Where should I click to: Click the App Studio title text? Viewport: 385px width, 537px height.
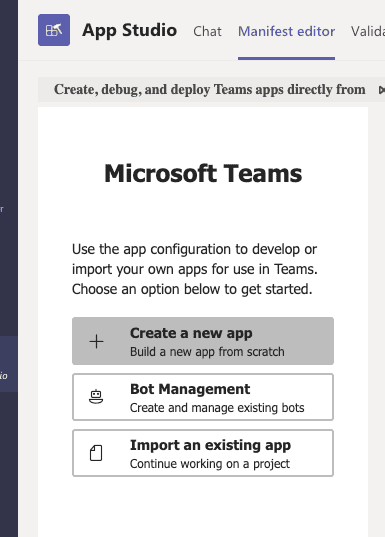(x=129, y=30)
